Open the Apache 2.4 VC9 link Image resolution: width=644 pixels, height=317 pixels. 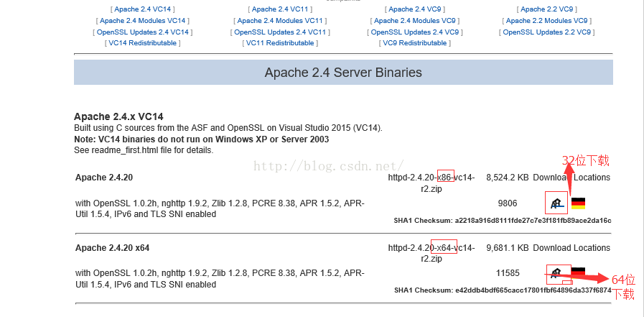[415, 9]
